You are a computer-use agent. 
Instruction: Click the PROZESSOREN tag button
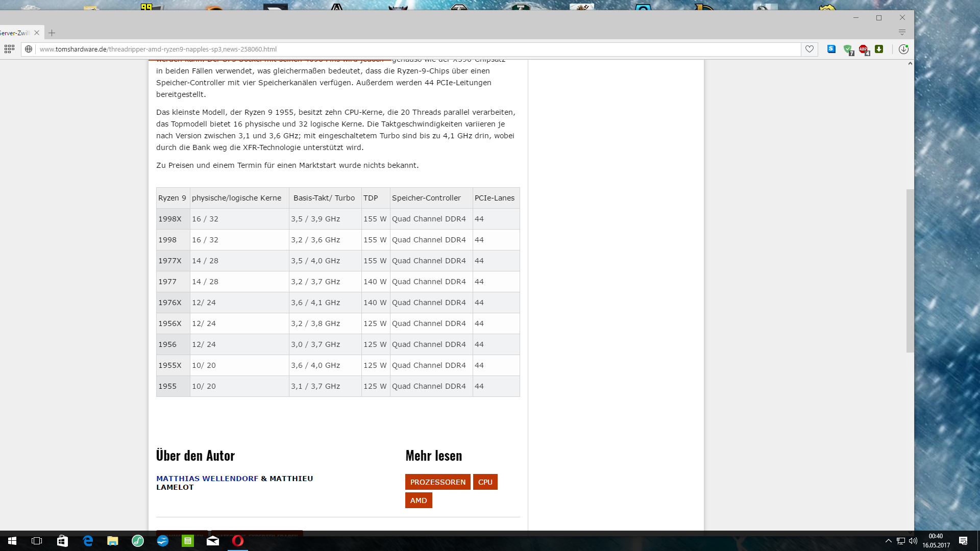pos(437,482)
